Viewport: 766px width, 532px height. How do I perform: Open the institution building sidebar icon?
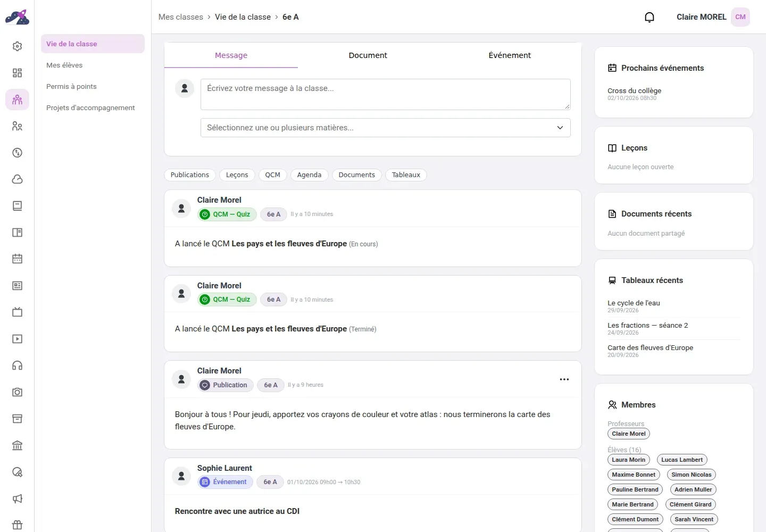(x=18, y=445)
